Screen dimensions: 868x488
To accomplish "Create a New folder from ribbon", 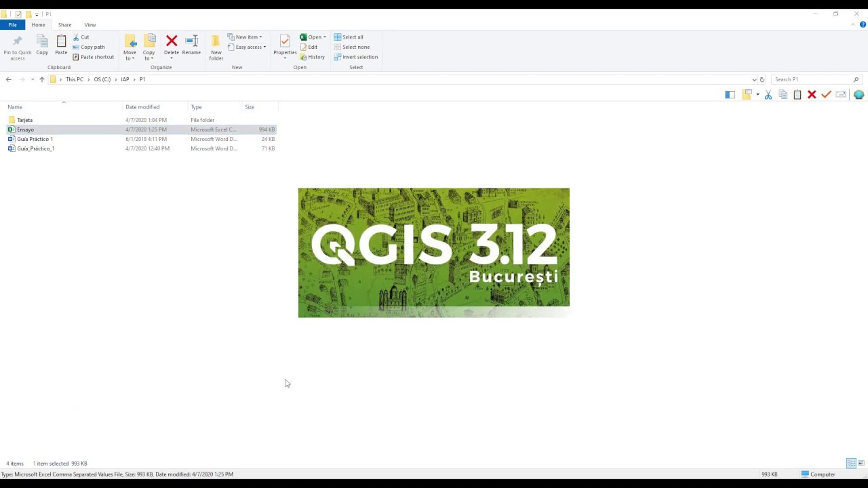I will click(216, 47).
